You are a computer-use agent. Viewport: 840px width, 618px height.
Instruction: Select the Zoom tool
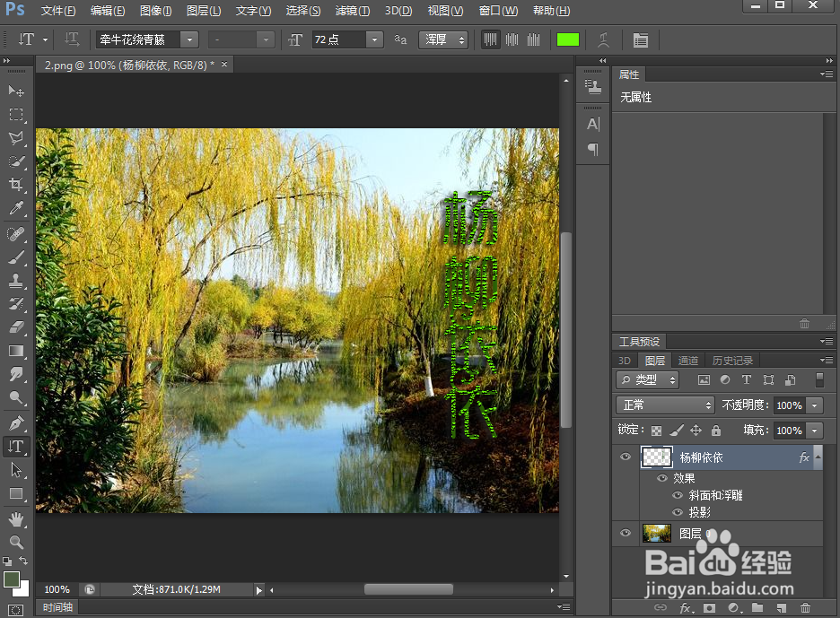16,543
